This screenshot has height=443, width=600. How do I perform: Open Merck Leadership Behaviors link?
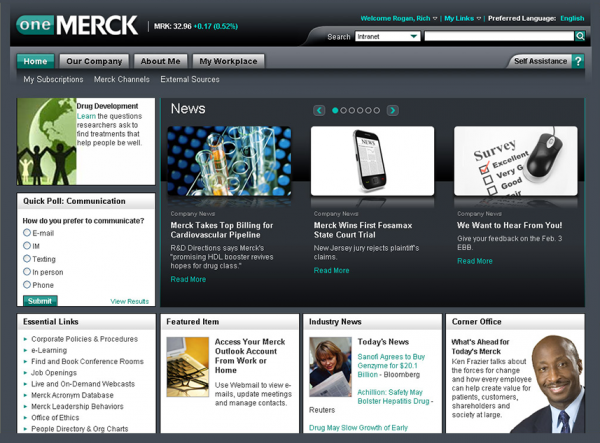tap(77, 406)
